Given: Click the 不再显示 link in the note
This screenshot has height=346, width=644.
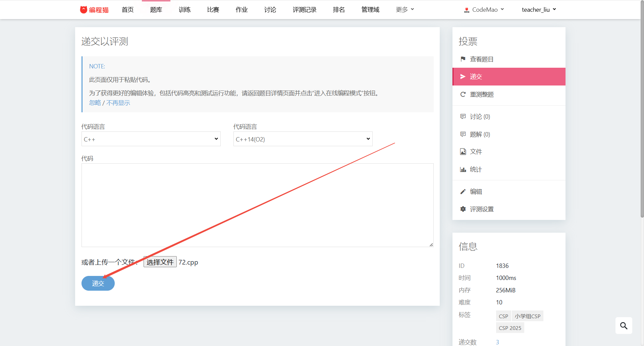Looking at the screenshot, I should tap(118, 103).
